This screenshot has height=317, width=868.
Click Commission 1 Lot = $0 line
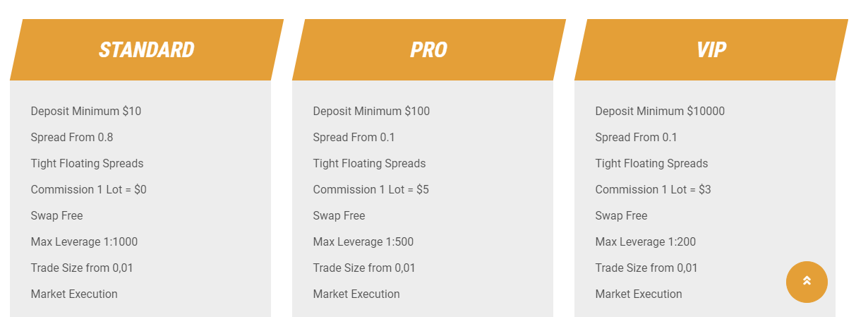(x=89, y=189)
